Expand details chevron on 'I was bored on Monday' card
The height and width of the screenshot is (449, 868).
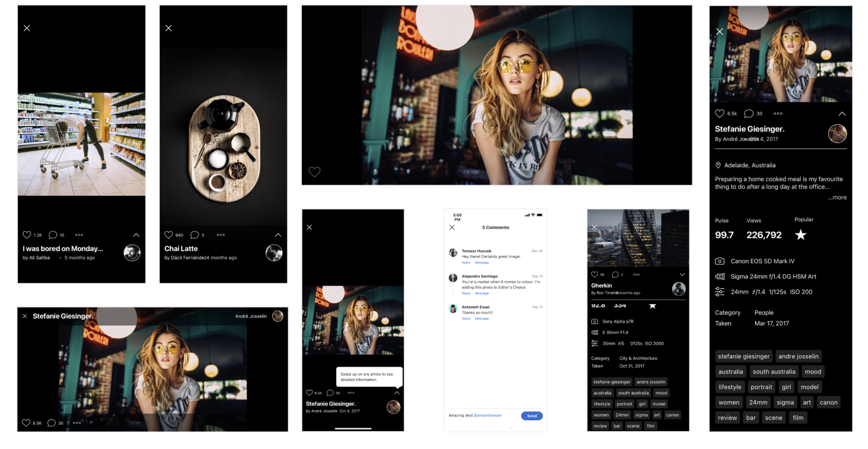click(x=136, y=235)
